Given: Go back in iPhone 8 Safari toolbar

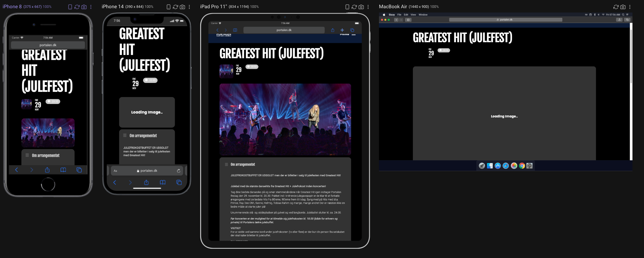Looking at the screenshot, I should tap(16, 170).
